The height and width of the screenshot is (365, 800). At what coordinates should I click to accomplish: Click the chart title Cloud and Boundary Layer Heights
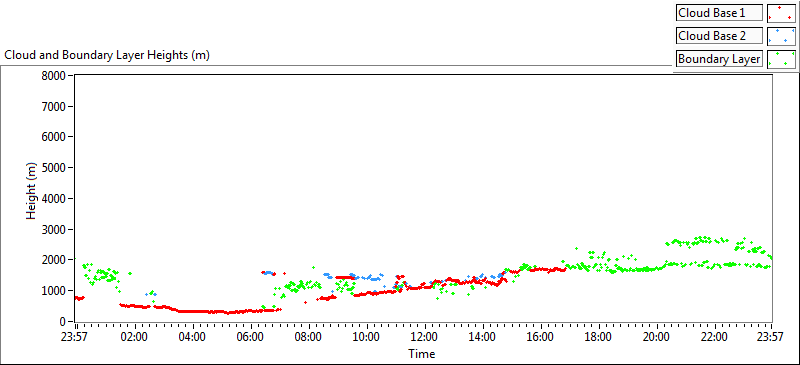[x=107, y=55]
